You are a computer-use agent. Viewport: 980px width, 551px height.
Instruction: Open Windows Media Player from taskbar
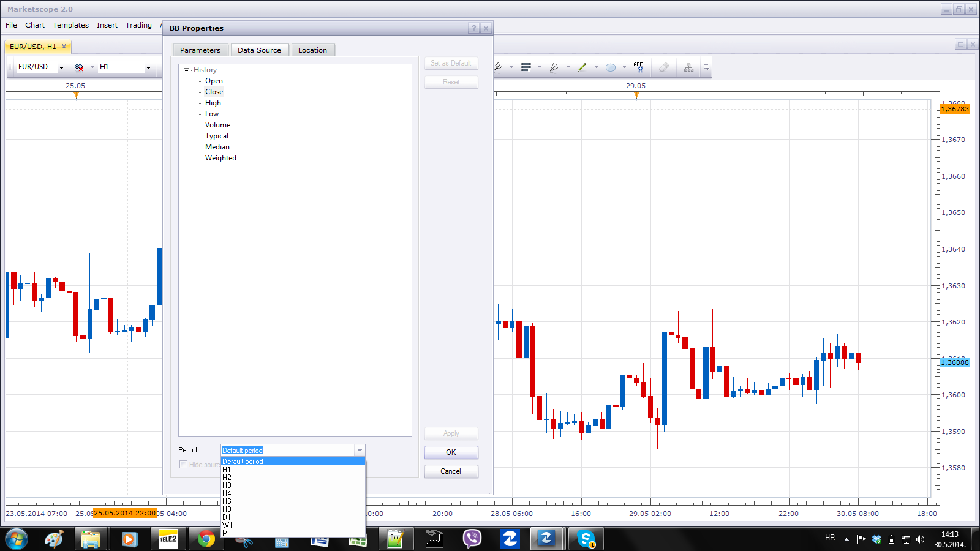tap(129, 539)
